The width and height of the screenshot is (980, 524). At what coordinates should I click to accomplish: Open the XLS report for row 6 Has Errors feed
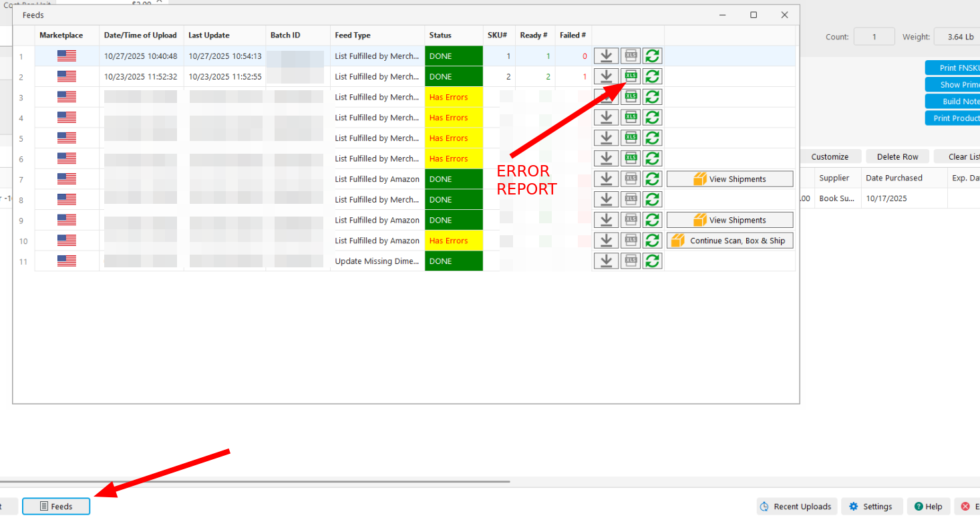[630, 158]
